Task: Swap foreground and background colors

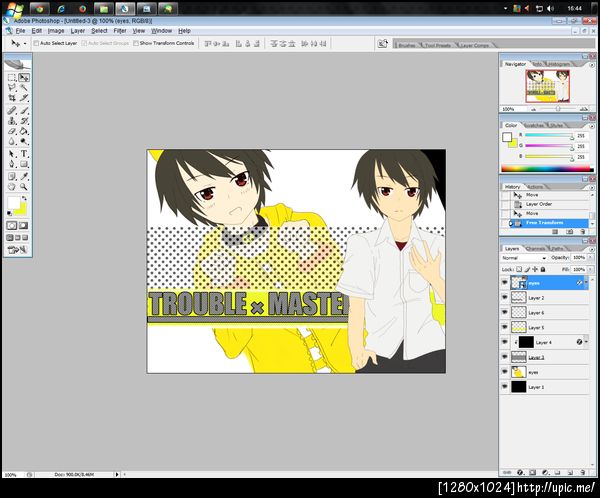Action: tap(24, 198)
